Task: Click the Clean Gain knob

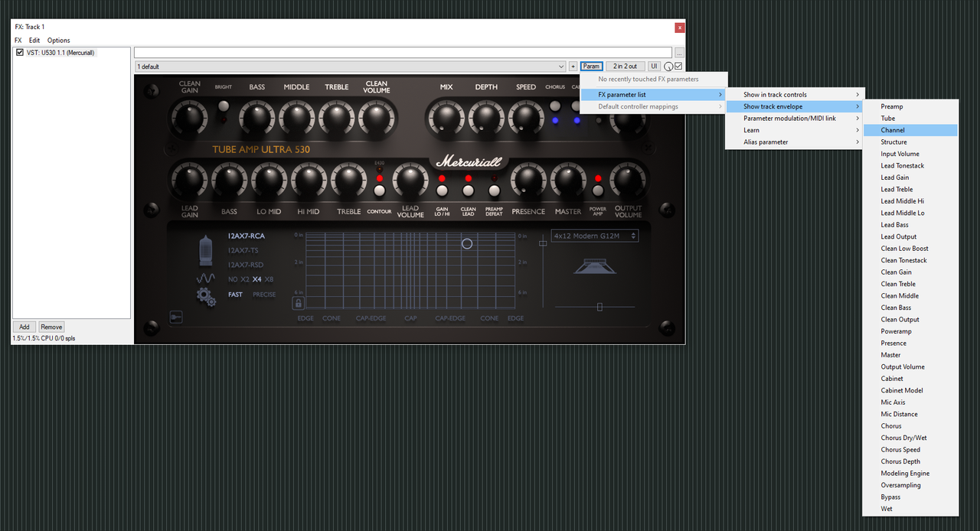Action: pyautogui.click(x=190, y=117)
